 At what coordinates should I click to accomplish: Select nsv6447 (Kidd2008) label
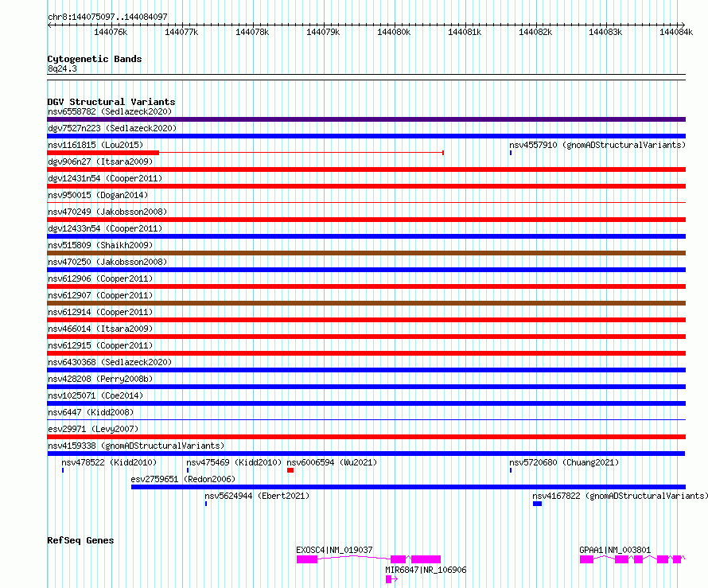pos(91,412)
